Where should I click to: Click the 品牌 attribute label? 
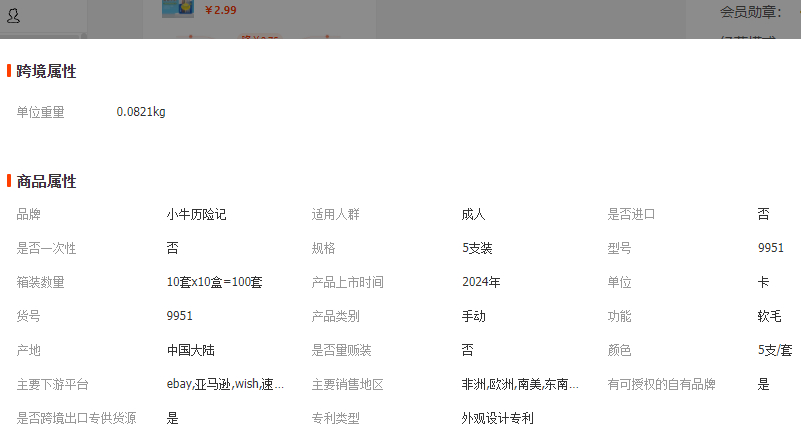29,214
